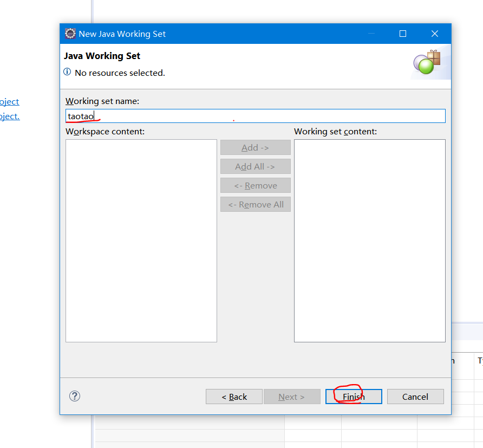Click the info icon beside No resources selected

tap(67, 72)
